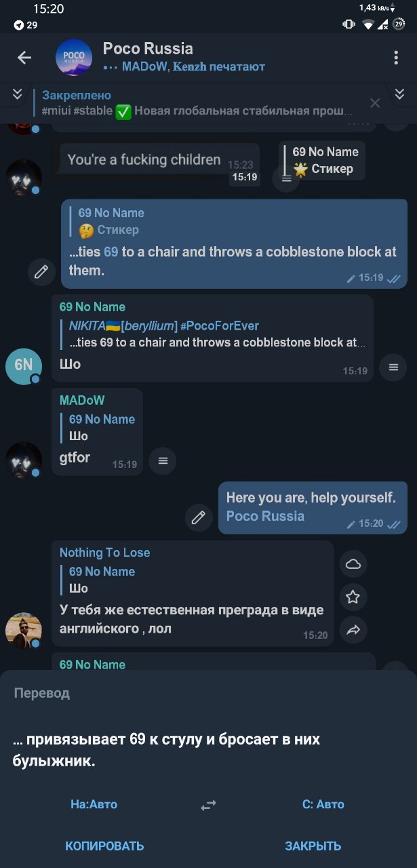Forward message using the share arrow
Viewport: 417px width, 868px height.
[x=353, y=631]
